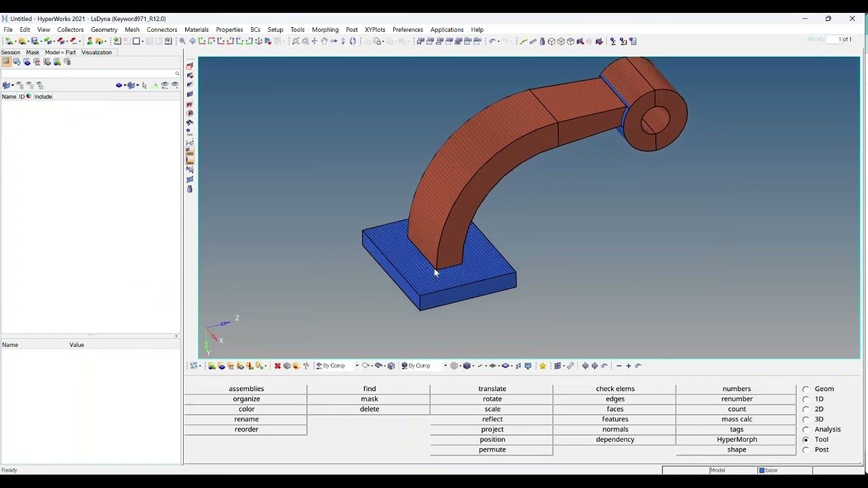Click the base component color indicator in status bar
The image size is (868, 488).
pos(762,470)
